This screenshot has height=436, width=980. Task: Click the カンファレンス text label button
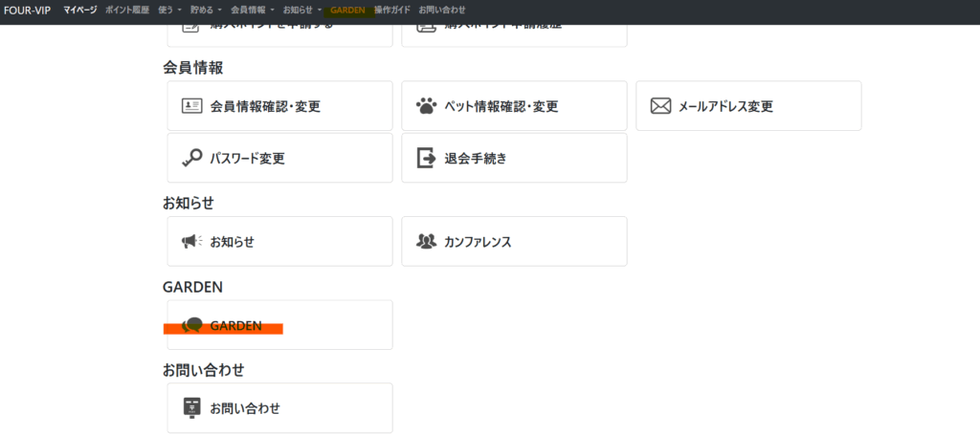478,242
